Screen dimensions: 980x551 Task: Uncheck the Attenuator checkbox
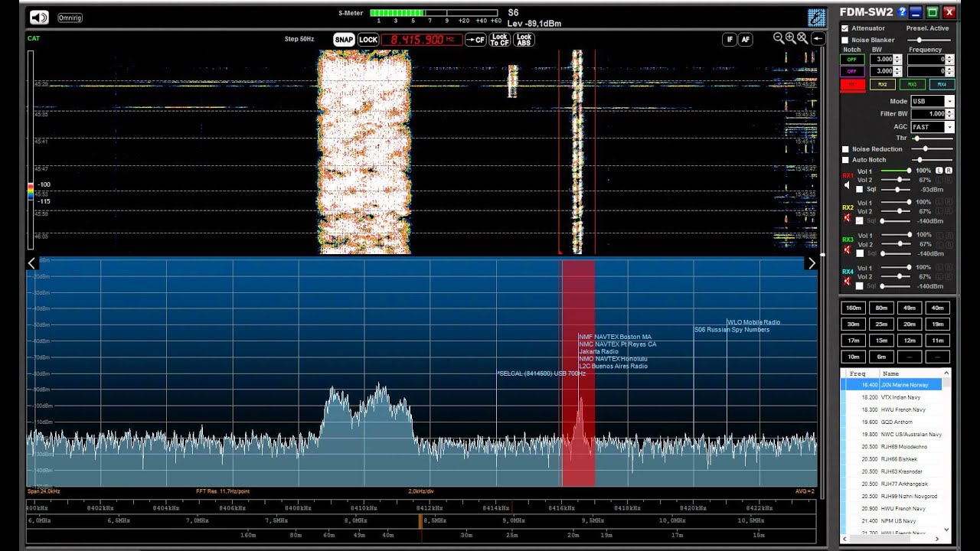(x=845, y=28)
